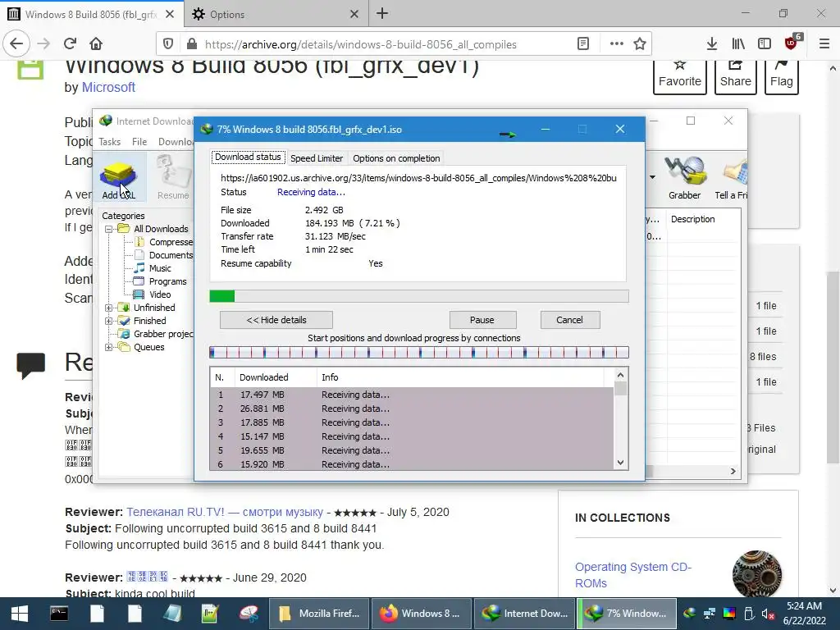Viewport: 840px width, 630px height.
Task: Show Firefox sidebars icon
Action: [x=765, y=44]
